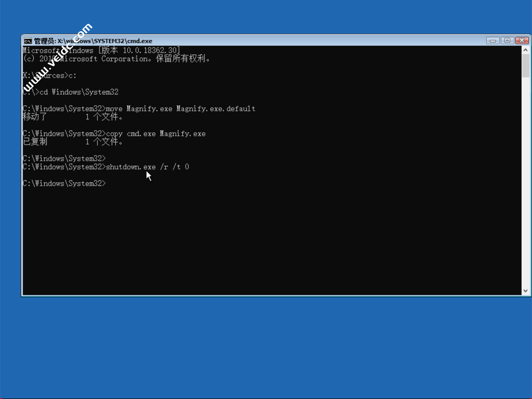The image size is (532, 399).
Task: Open the cmd.exe system menu icon
Action: pyautogui.click(x=28, y=41)
